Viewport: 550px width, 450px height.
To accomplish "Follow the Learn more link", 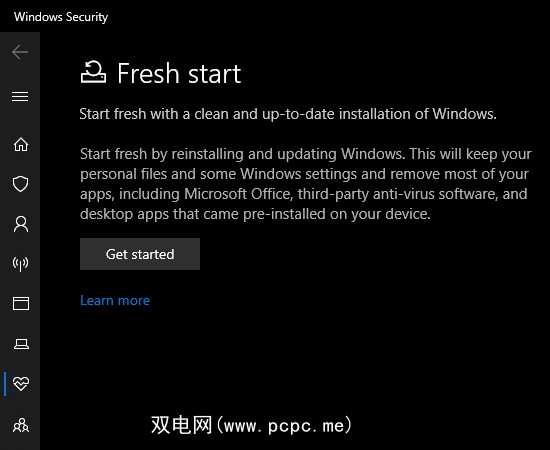I will [115, 300].
